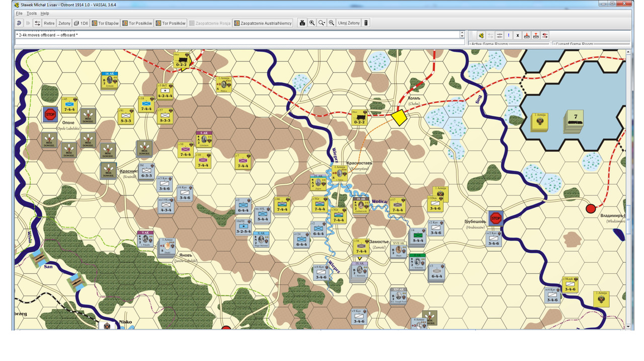
Task: Roll the 1D6 dice button
Action: [81, 23]
